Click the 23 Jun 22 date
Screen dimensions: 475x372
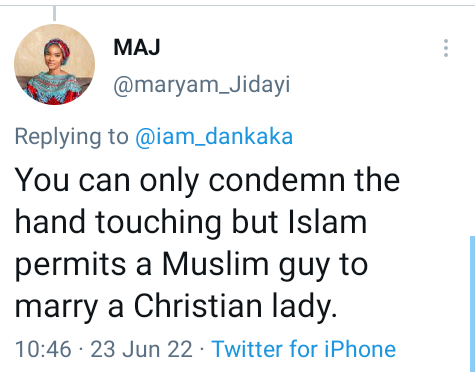tap(141, 349)
